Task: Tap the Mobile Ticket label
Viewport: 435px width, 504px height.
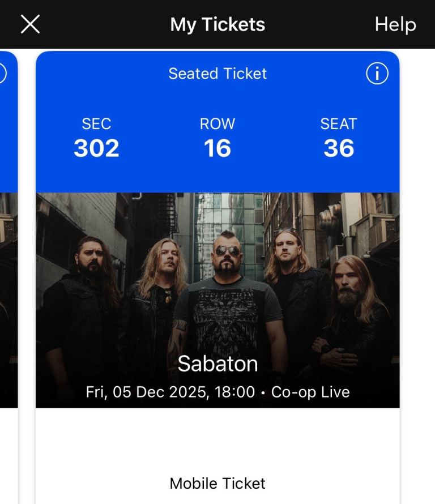Action: (x=217, y=484)
